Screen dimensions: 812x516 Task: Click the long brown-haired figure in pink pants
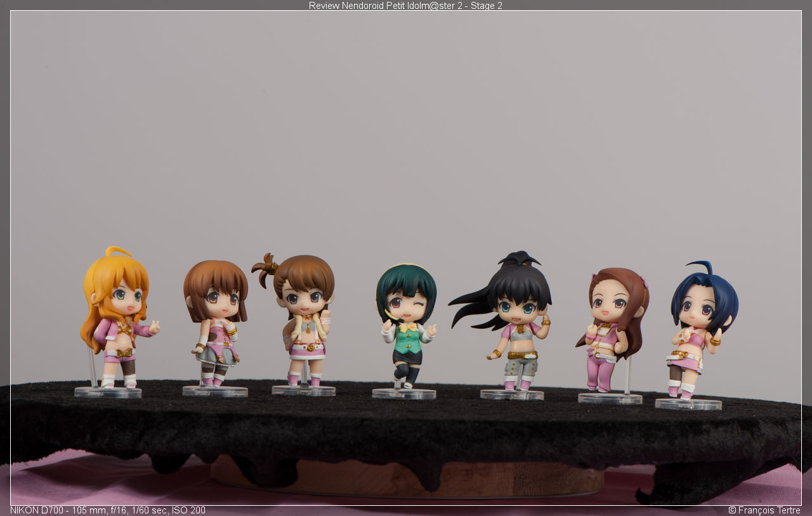613,330
